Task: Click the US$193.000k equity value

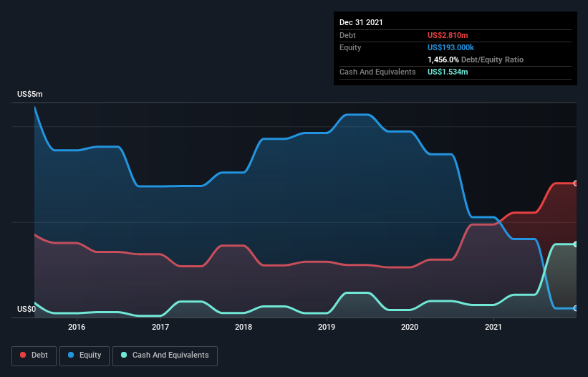Action: pos(450,47)
